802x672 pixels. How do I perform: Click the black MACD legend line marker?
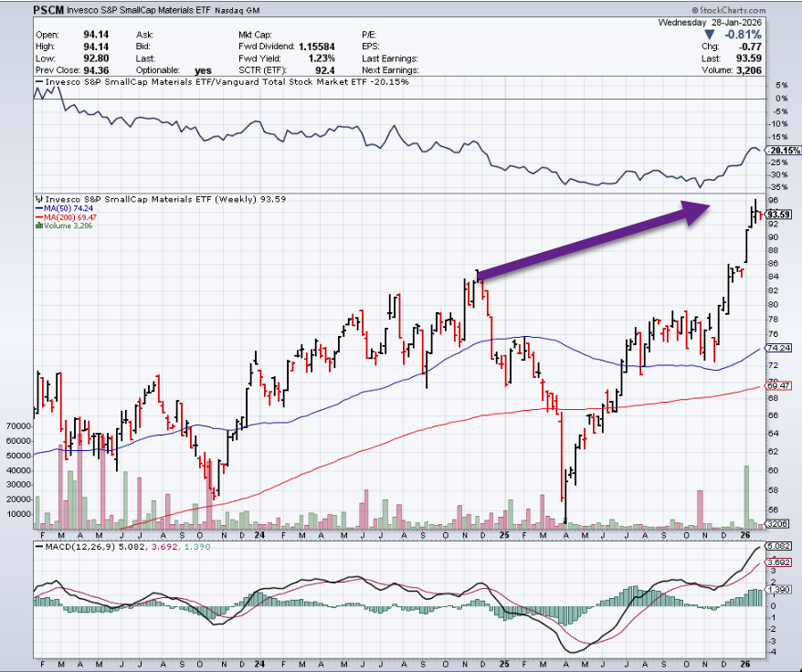tap(37, 546)
